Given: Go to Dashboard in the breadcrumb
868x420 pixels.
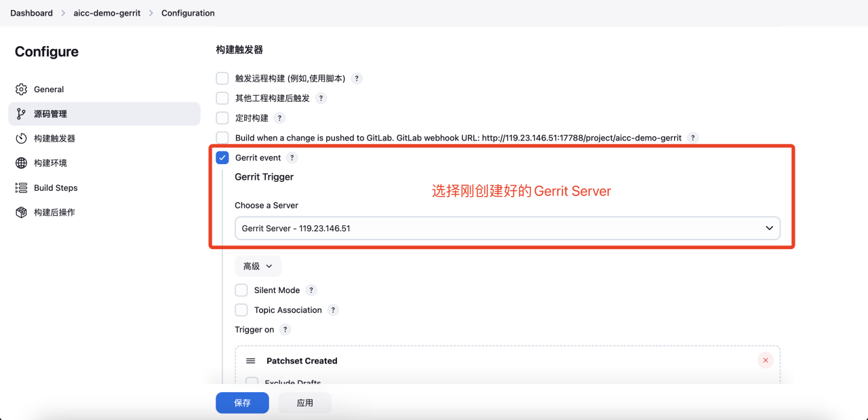Looking at the screenshot, I should tap(31, 13).
